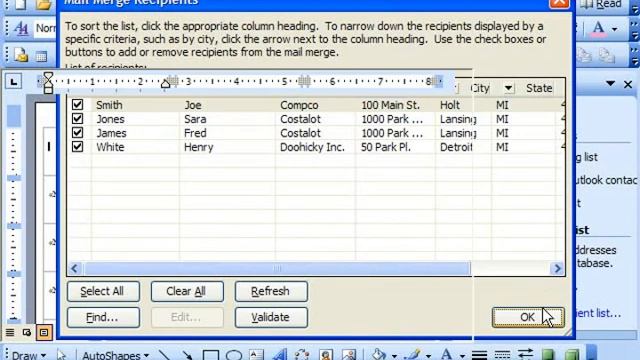This screenshot has height=360, width=640.
Task: Open the Style box showing Normal
Action: point(45,28)
